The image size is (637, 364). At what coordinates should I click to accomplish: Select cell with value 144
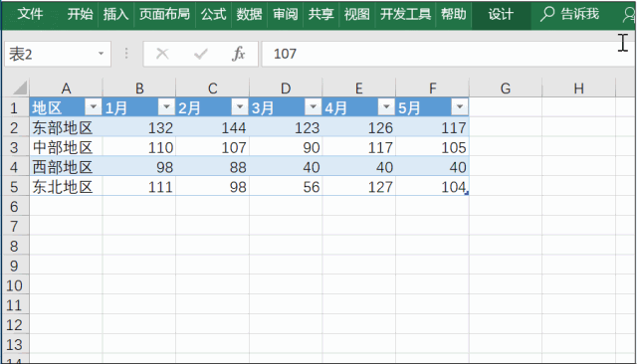click(212, 127)
